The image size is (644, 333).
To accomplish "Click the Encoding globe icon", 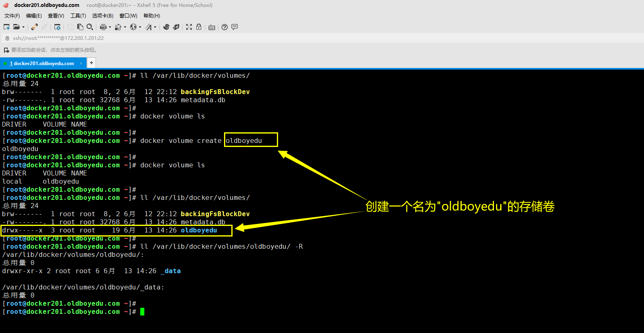I will click(133, 27).
